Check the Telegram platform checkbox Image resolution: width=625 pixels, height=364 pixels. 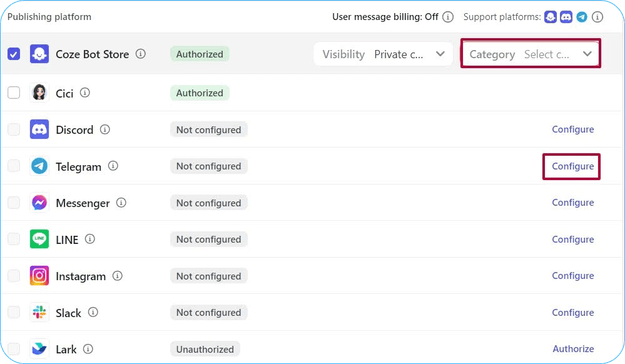click(14, 166)
